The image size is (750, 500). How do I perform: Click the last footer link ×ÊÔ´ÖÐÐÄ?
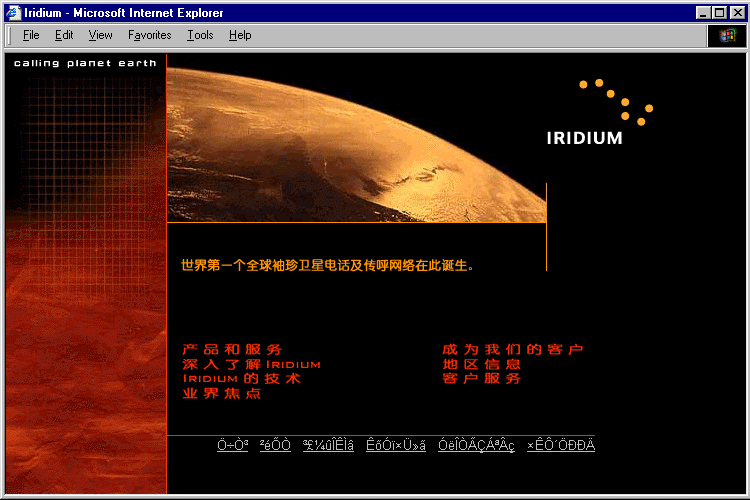tap(561, 445)
